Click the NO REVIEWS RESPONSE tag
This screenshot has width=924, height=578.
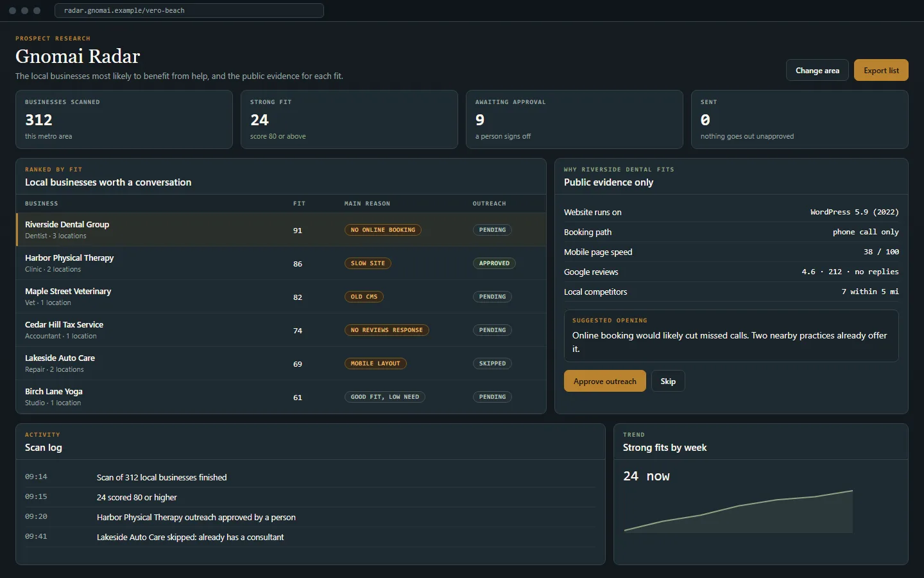click(x=386, y=330)
